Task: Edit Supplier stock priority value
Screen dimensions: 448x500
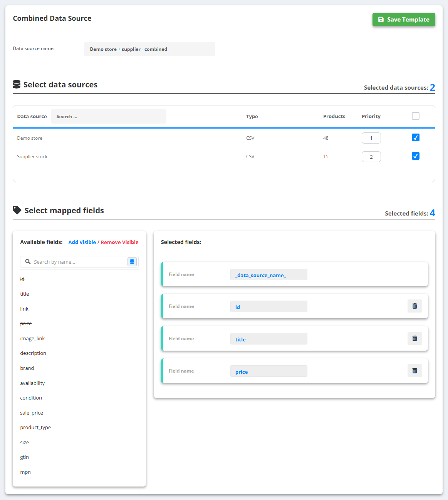Action: (x=371, y=157)
